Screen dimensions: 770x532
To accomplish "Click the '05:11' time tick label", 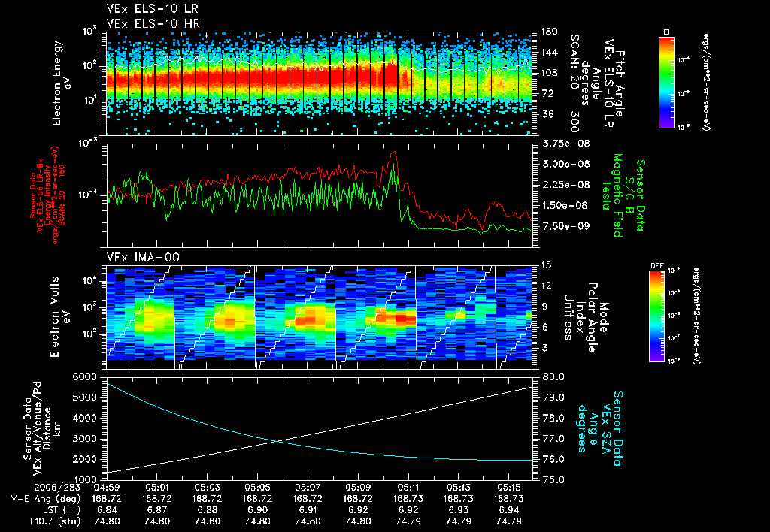I will pos(408,488).
